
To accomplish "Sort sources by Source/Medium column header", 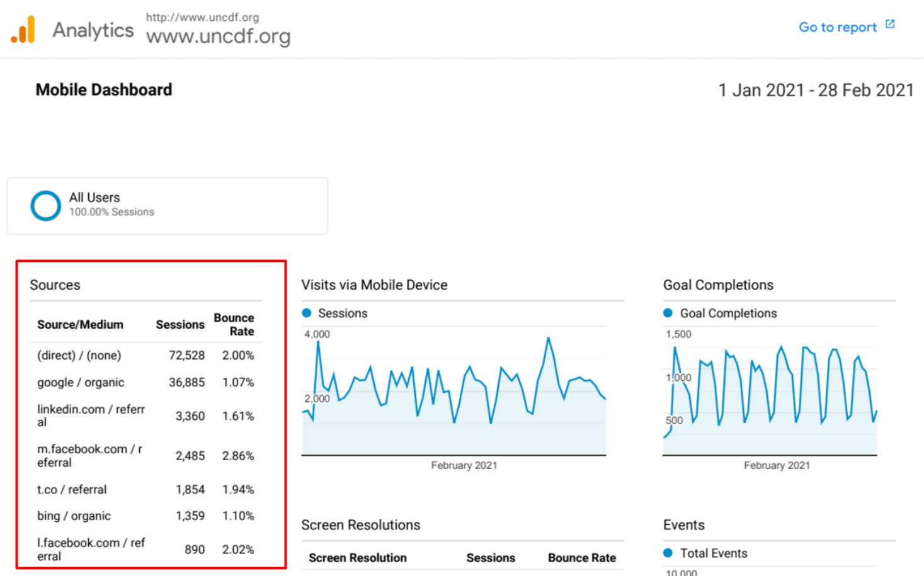I will [x=80, y=324].
